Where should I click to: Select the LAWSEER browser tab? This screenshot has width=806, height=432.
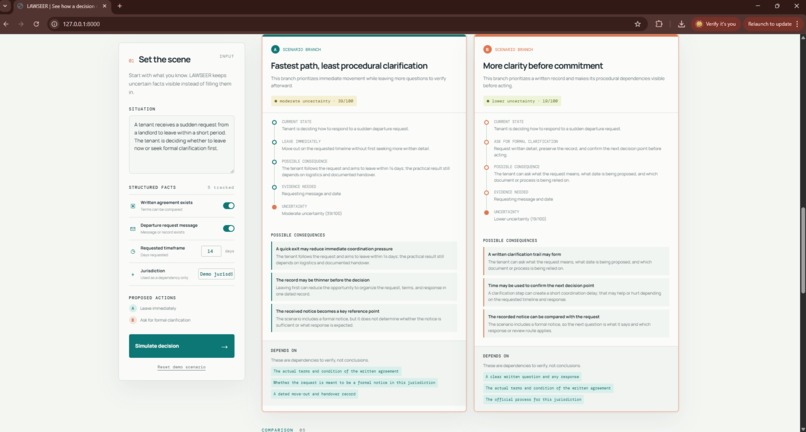pyautogui.click(x=61, y=6)
